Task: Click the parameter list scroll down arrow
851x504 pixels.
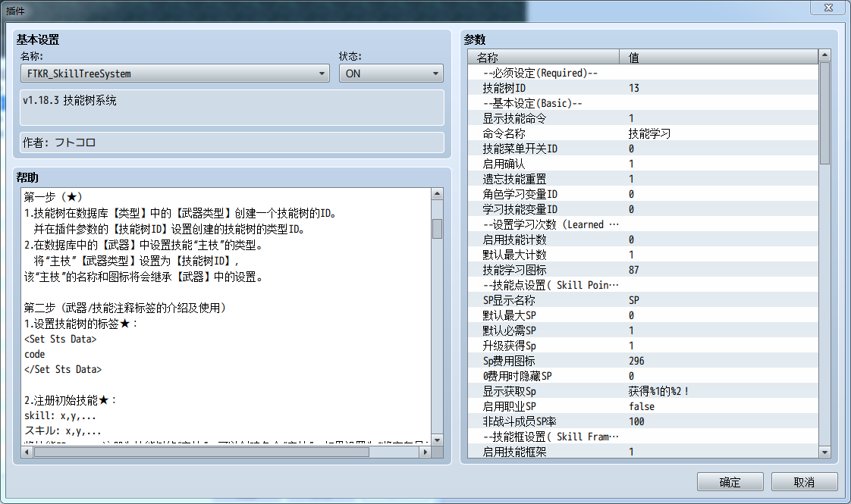Action: 824,452
